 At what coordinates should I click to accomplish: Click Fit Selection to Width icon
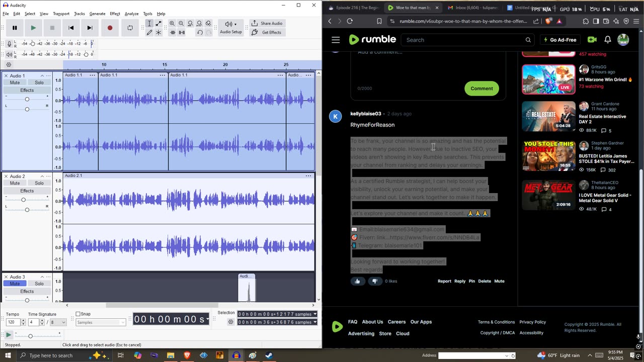tap(190, 24)
